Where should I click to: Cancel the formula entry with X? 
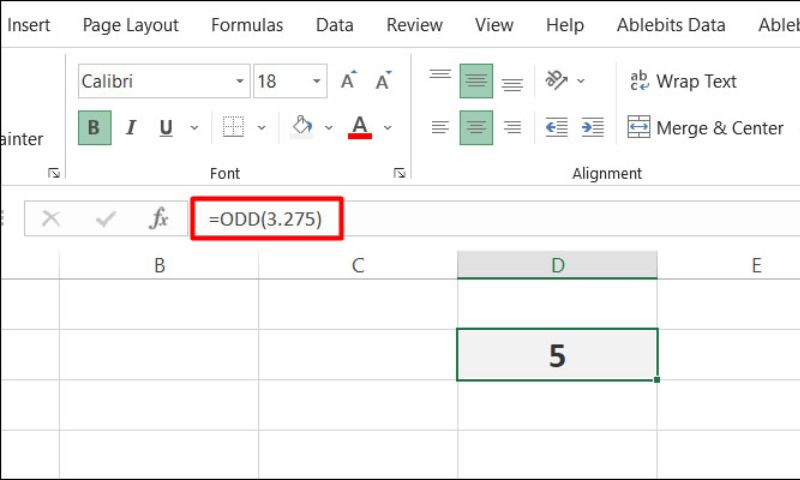tap(51, 219)
